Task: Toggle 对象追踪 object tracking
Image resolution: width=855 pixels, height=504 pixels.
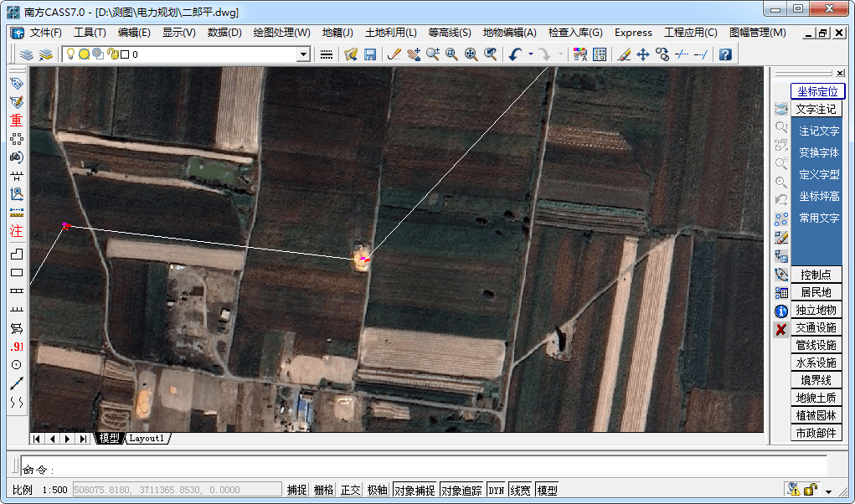Action: [461, 490]
